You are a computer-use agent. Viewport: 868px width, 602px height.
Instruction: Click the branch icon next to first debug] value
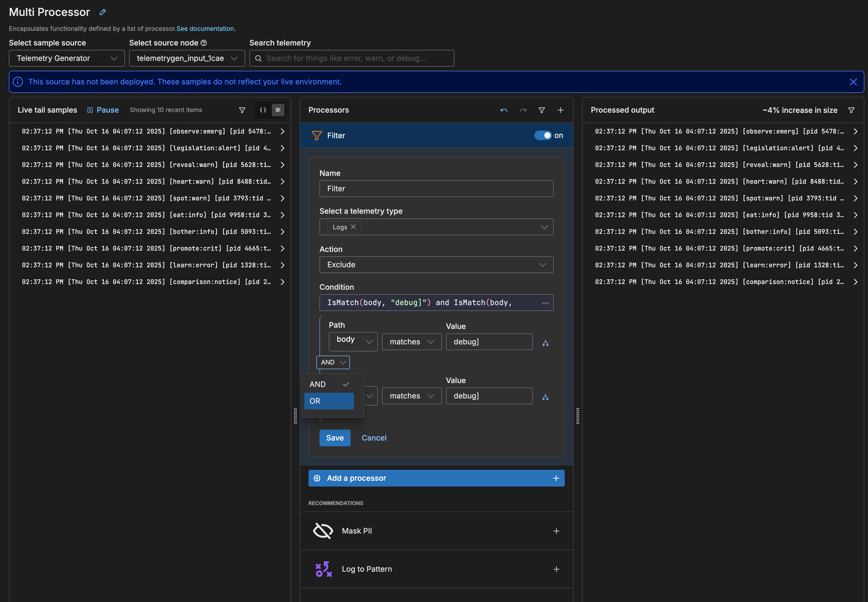point(545,343)
